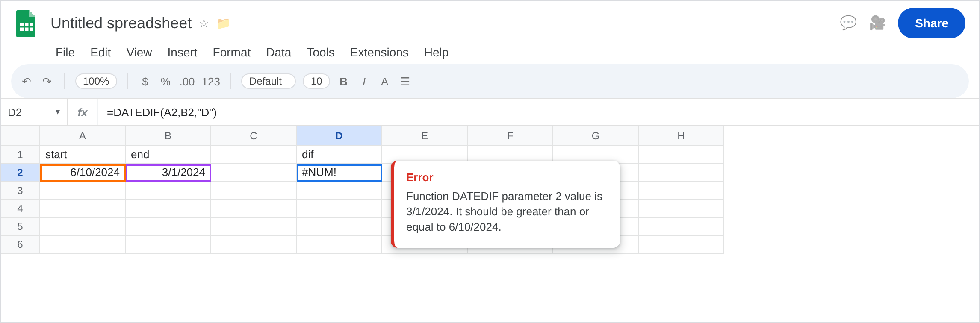Click the text color A icon
Screen dimensions: 980x323
coord(384,82)
